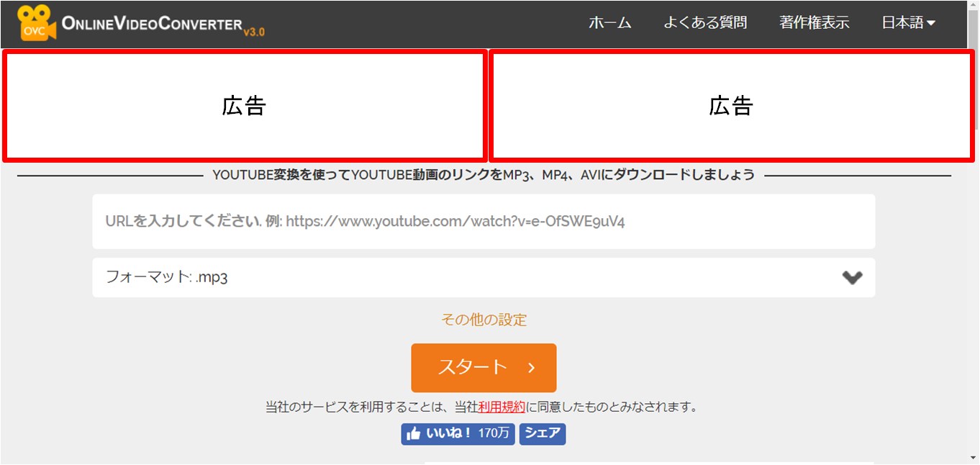View the 著作権表示 copyright page
Viewport: 980px width, 465px height.
point(814,23)
